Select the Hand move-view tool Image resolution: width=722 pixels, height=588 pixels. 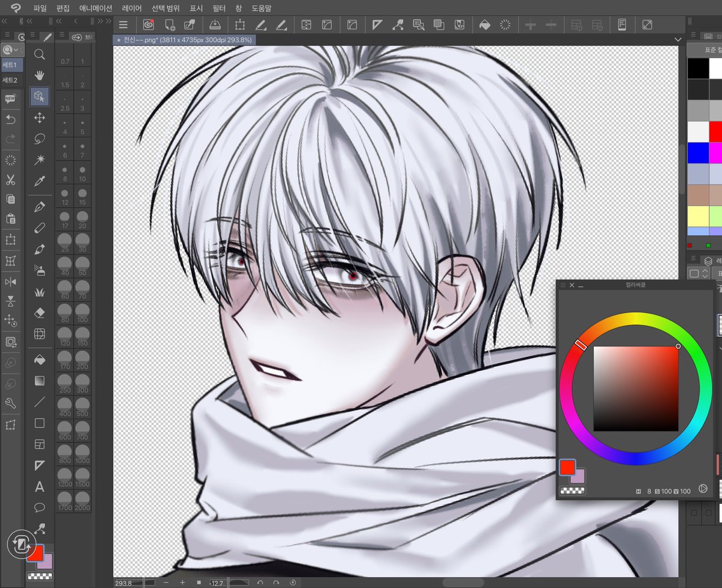[40, 75]
